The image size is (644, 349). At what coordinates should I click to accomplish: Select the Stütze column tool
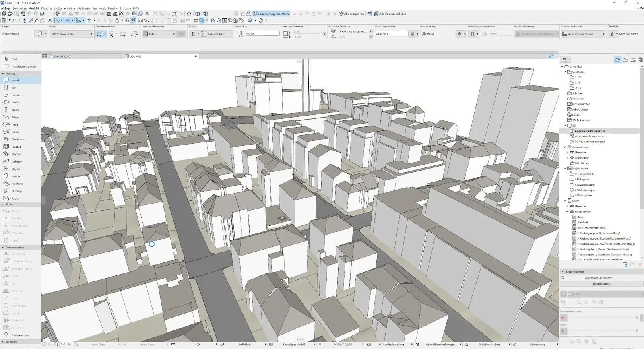tap(21, 109)
